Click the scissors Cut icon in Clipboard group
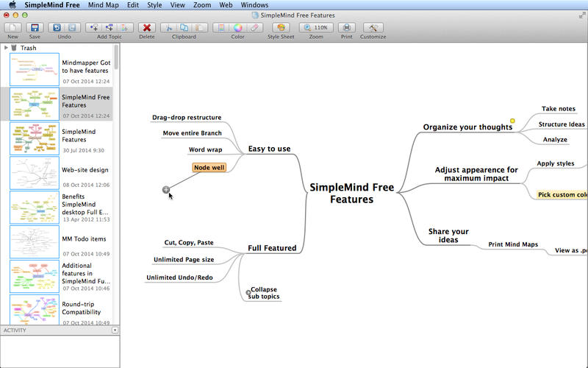This screenshot has width=588, height=368. tap(169, 27)
